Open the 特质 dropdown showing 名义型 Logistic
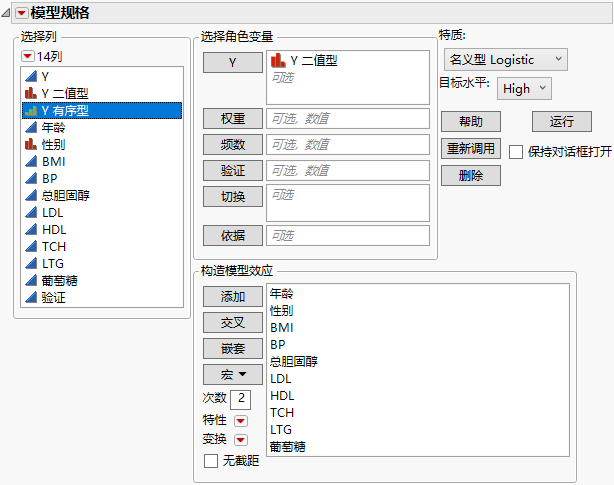614x485 pixels. (506, 60)
